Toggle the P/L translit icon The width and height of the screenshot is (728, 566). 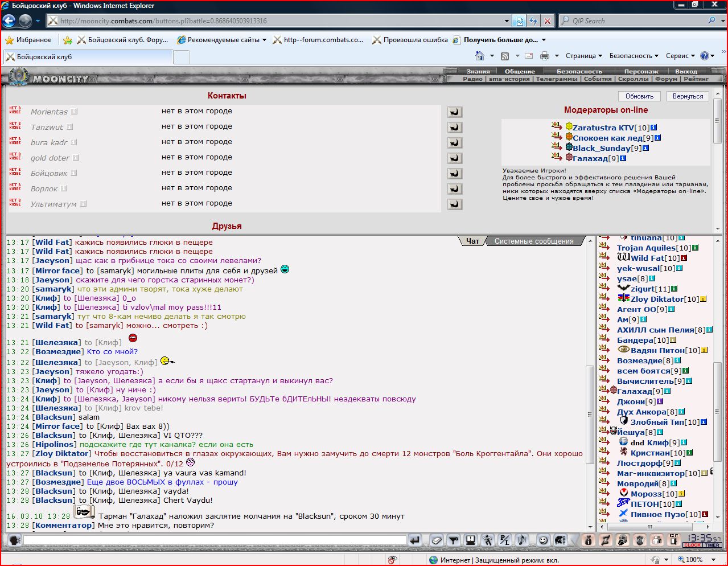pyautogui.click(x=504, y=540)
